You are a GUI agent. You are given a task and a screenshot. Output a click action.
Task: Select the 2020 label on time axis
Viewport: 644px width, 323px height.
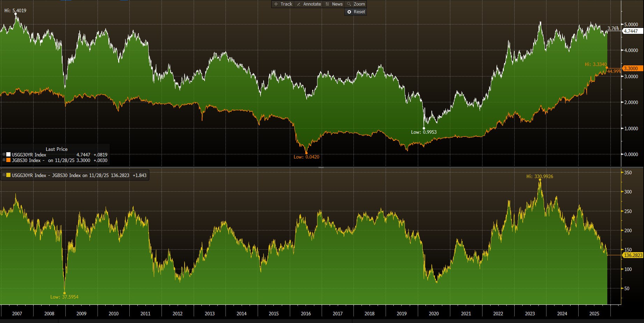coord(434,314)
